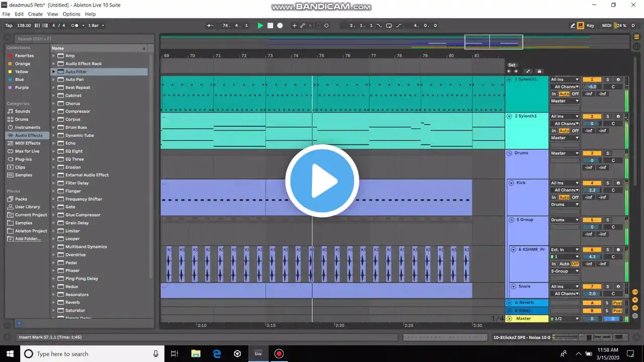Toggle the I-O section show button

[x=635, y=292]
